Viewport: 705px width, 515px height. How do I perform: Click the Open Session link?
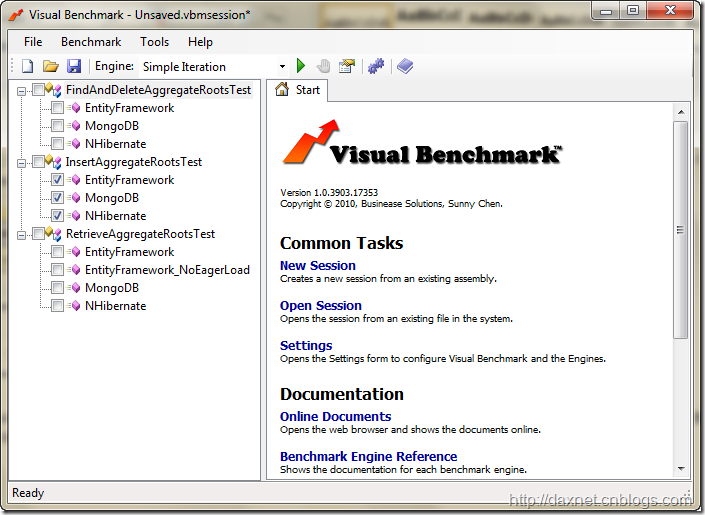click(321, 305)
